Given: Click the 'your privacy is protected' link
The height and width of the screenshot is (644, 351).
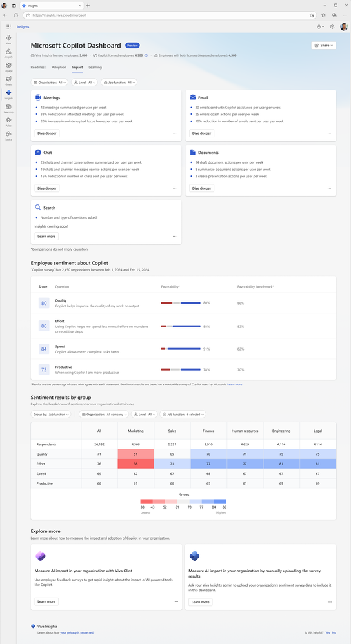Looking at the screenshot, I should (77, 633).
